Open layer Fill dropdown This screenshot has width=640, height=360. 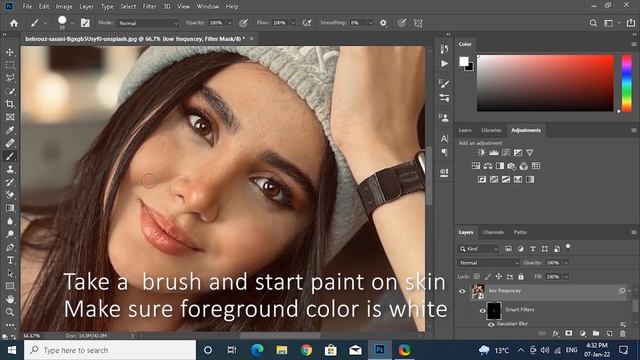point(566,277)
